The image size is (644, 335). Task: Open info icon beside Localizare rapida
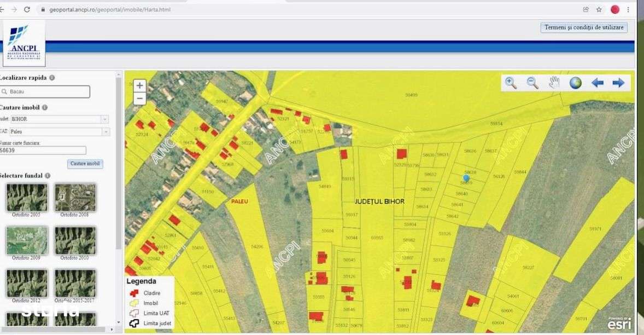coord(52,77)
